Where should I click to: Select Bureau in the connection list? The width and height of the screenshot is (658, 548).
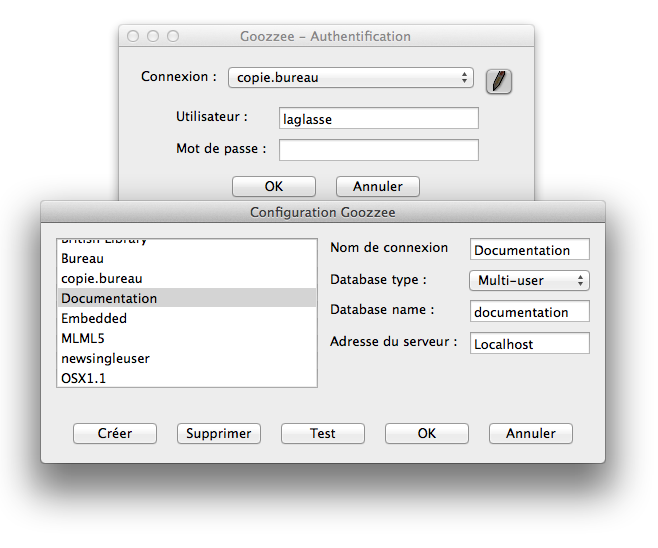(x=82, y=258)
